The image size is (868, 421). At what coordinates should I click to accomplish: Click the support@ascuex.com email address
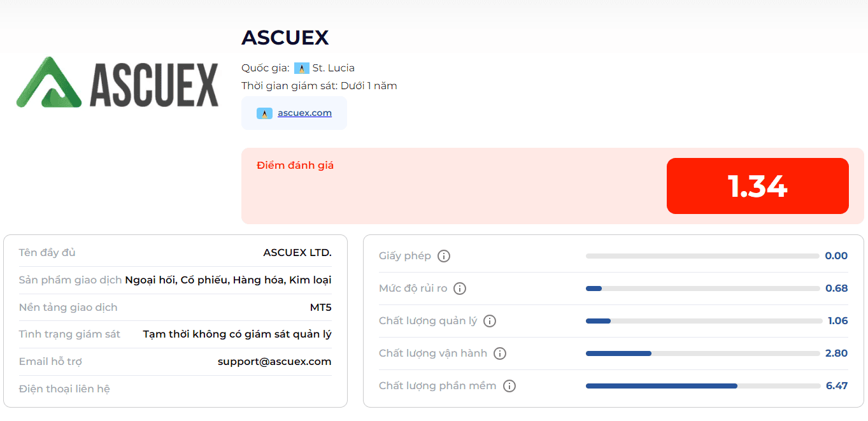point(274,362)
